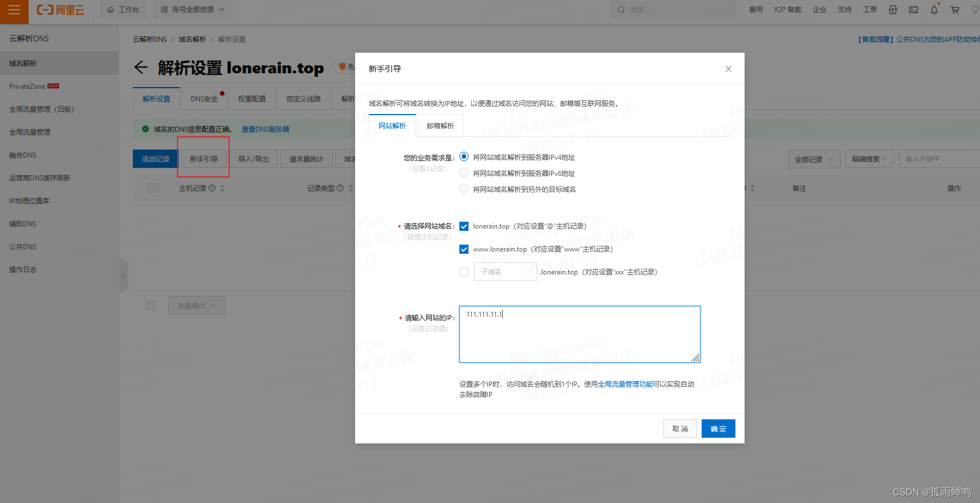The image size is (980, 503).
Task: Click the website IP textarea
Action: pyautogui.click(x=580, y=334)
